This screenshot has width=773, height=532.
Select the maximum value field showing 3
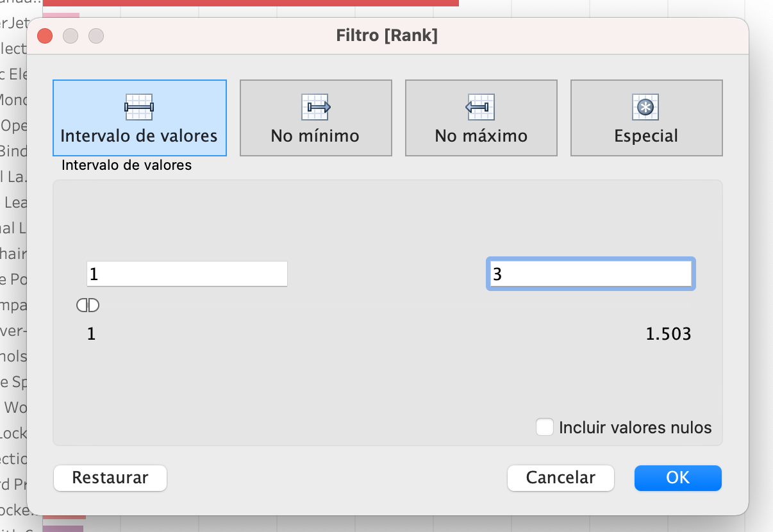click(x=590, y=273)
